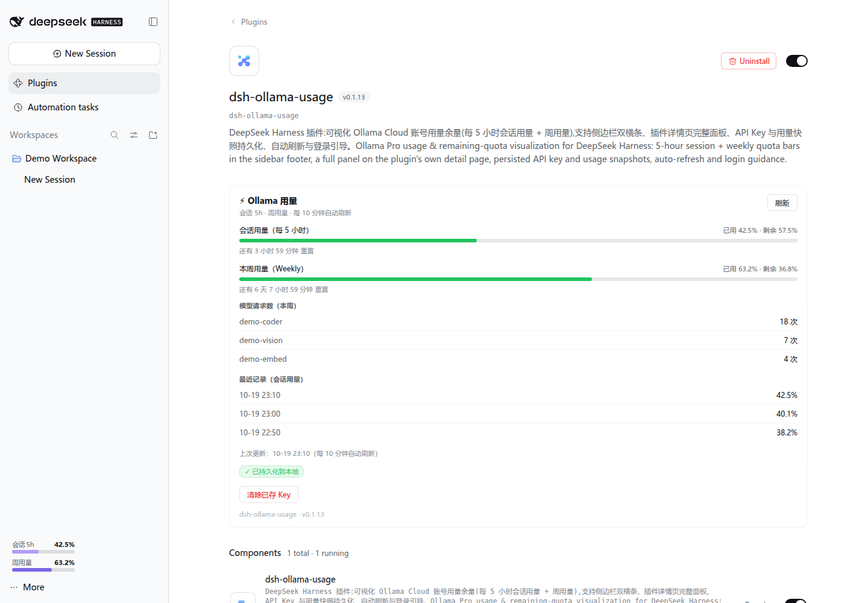Click the DeepSeek whale logo
868x603 pixels.
pyautogui.click(x=17, y=22)
